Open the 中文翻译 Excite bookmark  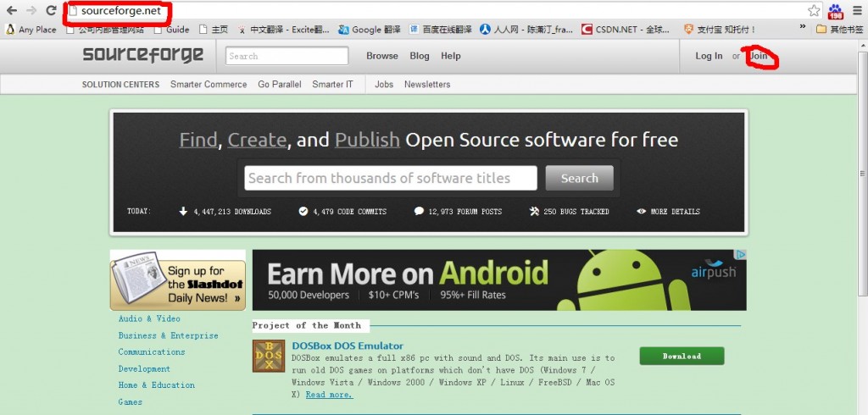pyautogui.click(x=284, y=30)
